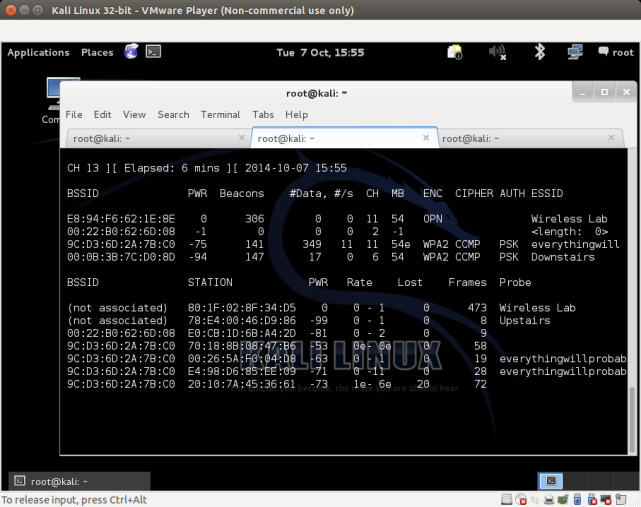Click the software update notification icon
641x507 pixels.
coord(455,52)
